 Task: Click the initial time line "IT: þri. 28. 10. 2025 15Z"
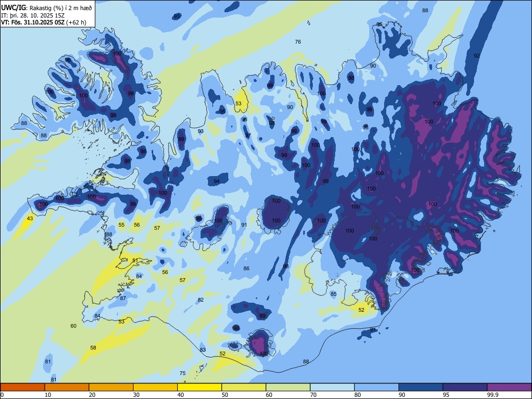(33, 15)
